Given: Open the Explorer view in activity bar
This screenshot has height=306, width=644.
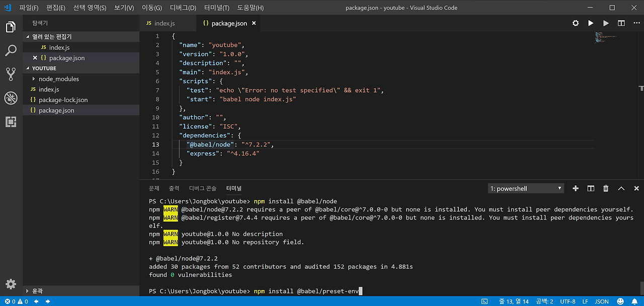Looking at the screenshot, I should click(11, 27).
